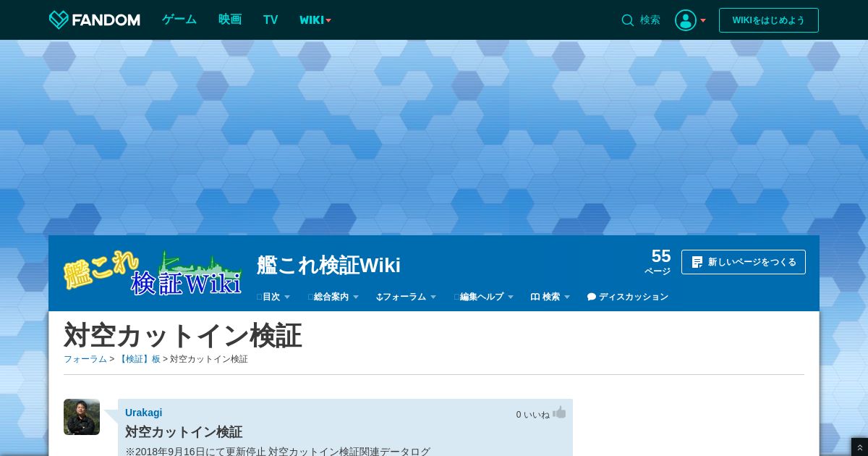Click the 艦これ検証Wiki logo image
Screen dimensions: 868x456
click(x=153, y=273)
